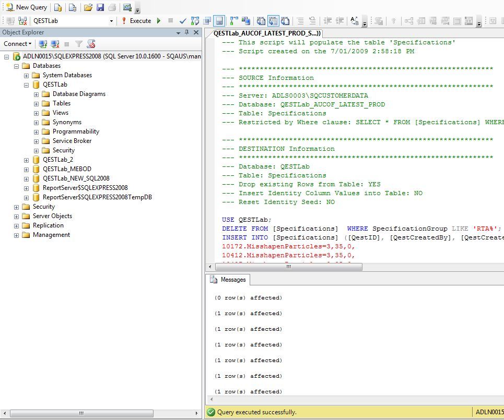This screenshot has height=420, width=504.
Task: Click the Disconnect icon in Object Explorer
Action: 55,44
